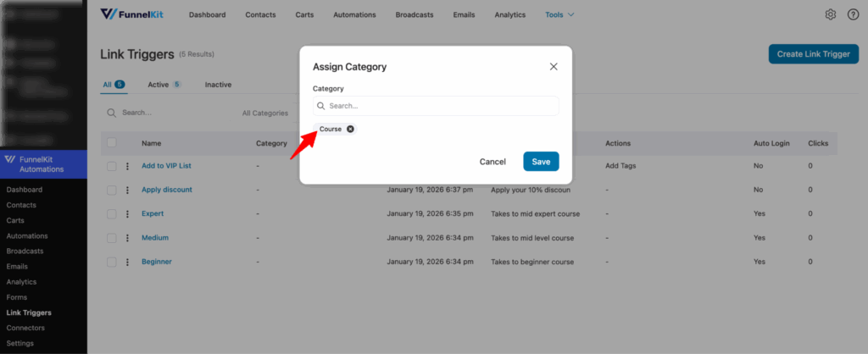Open the kebab menu for Medium row

tap(127, 238)
